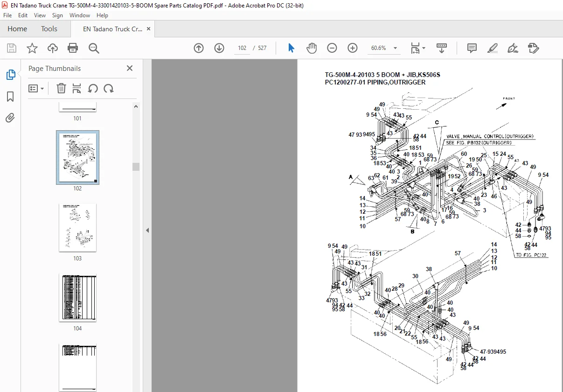Click the scrolling mode icon
The width and height of the screenshot is (563, 392).
coord(442,48)
